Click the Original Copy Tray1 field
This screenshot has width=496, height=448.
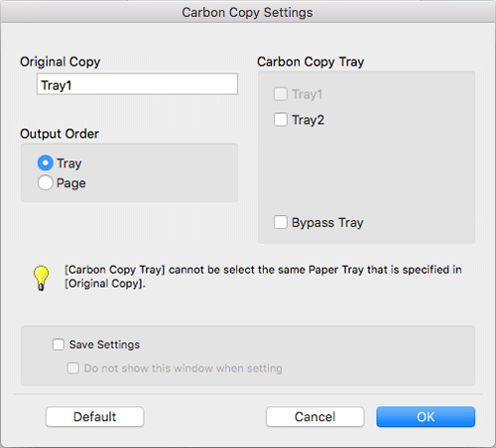tap(137, 84)
